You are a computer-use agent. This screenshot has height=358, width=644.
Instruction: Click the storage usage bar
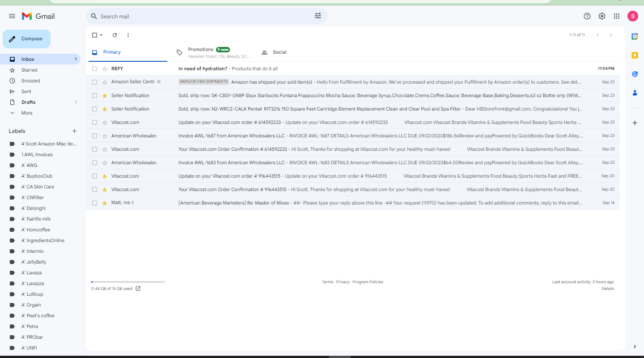128,282
